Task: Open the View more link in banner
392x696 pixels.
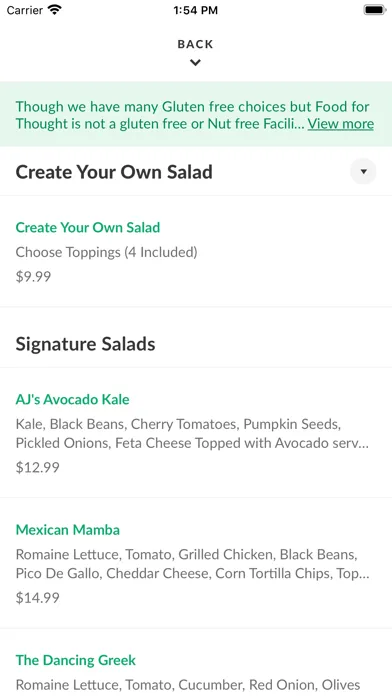Action: 341,123
